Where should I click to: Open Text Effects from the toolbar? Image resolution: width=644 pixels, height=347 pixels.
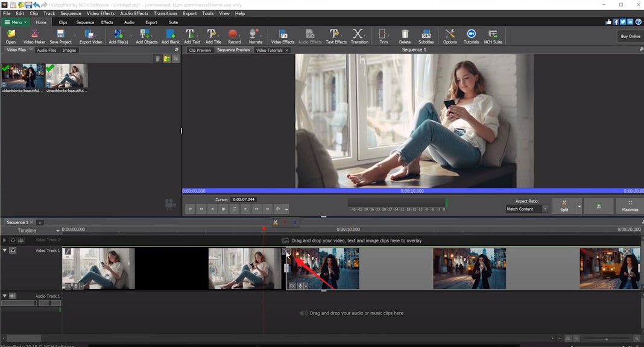(336, 36)
